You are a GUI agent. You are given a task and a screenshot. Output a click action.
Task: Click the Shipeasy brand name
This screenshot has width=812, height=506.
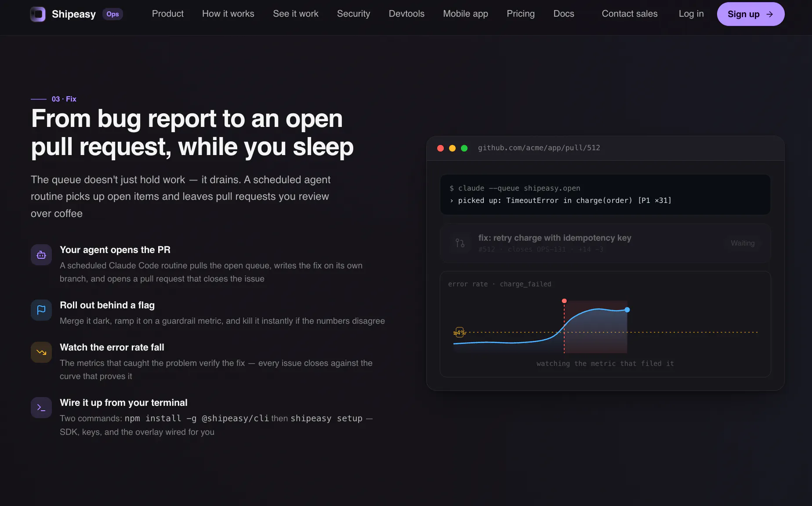coord(74,14)
